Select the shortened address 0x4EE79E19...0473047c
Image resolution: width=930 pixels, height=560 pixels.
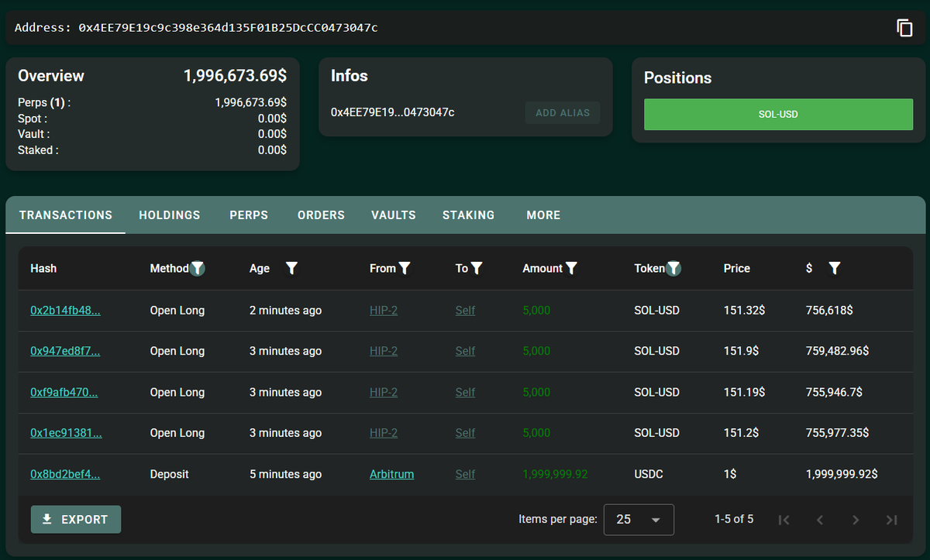(393, 113)
